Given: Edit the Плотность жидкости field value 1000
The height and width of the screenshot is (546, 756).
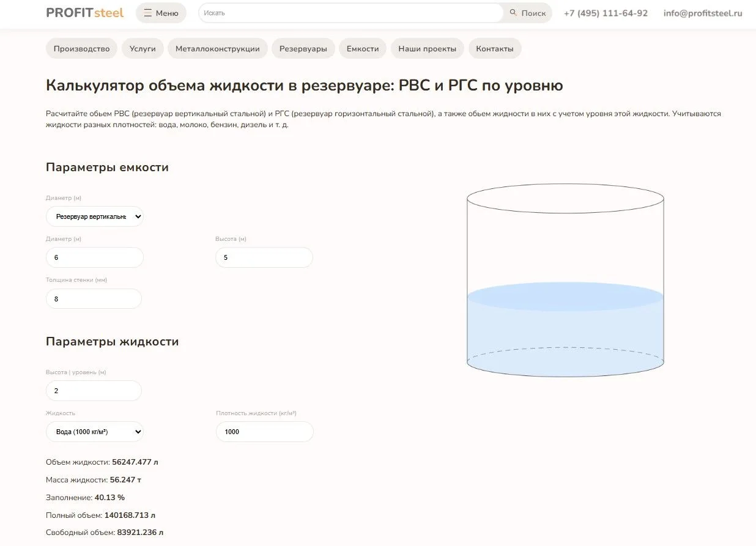Looking at the screenshot, I should click(x=264, y=432).
